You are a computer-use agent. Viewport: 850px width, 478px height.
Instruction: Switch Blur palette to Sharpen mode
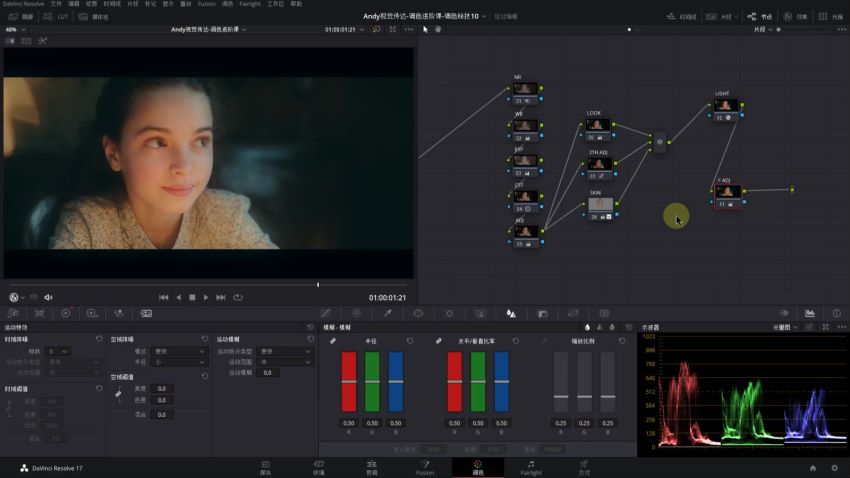(x=600, y=327)
